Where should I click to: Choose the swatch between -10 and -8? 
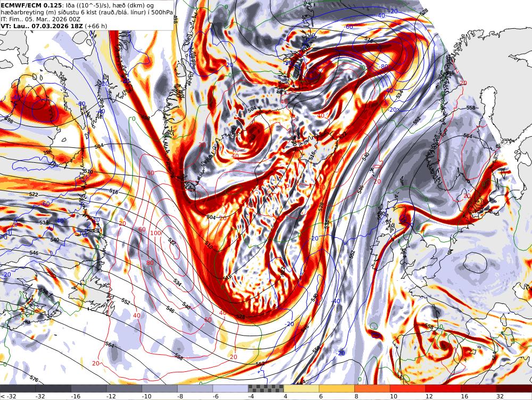click(160, 388)
